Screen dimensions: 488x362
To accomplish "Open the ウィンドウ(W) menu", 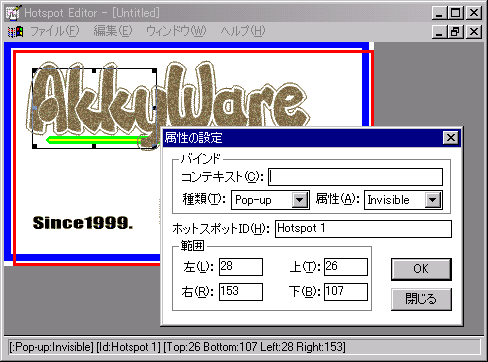I will 176,31.
